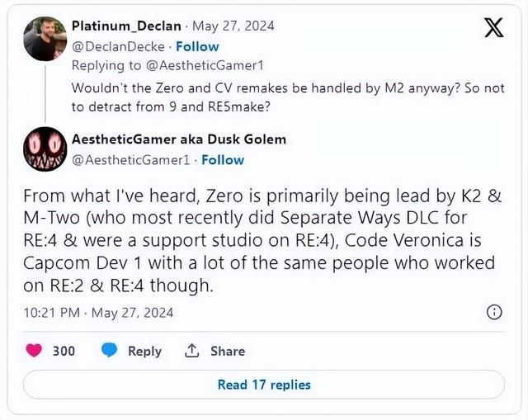Click the 'Share' text label
The height and width of the screenshot is (420, 528).
[x=227, y=351]
